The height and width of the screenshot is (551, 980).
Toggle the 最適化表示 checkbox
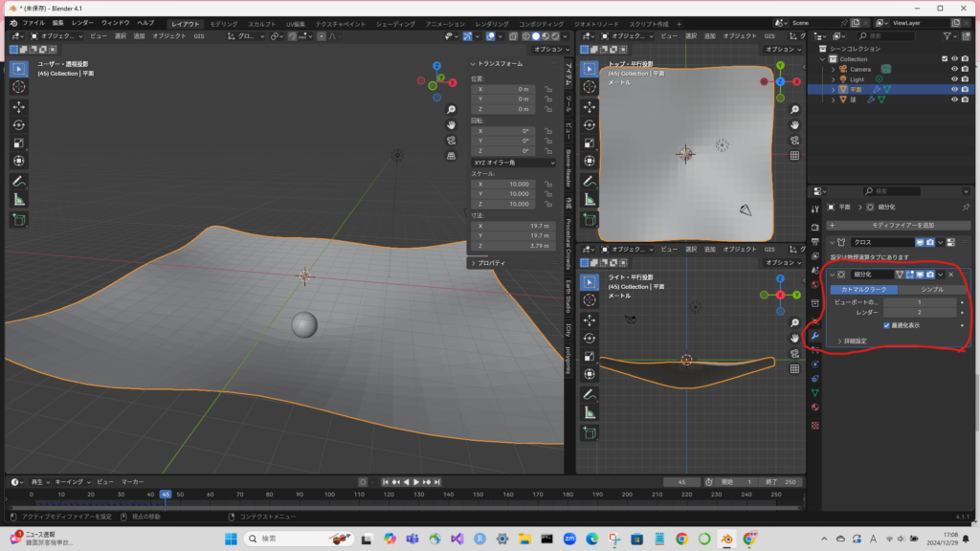click(886, 325)
